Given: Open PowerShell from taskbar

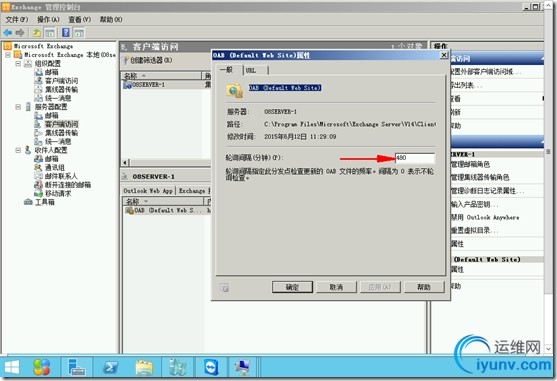Looking at the screenshot, I should click(x=110, y=367).
